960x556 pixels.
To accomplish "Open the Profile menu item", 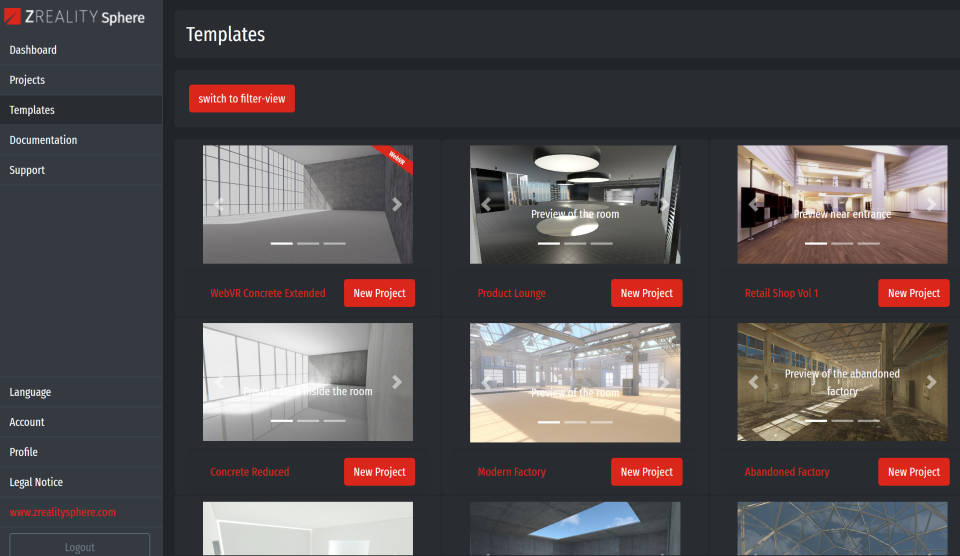I will pyautogui.click(x=81, y=452).
